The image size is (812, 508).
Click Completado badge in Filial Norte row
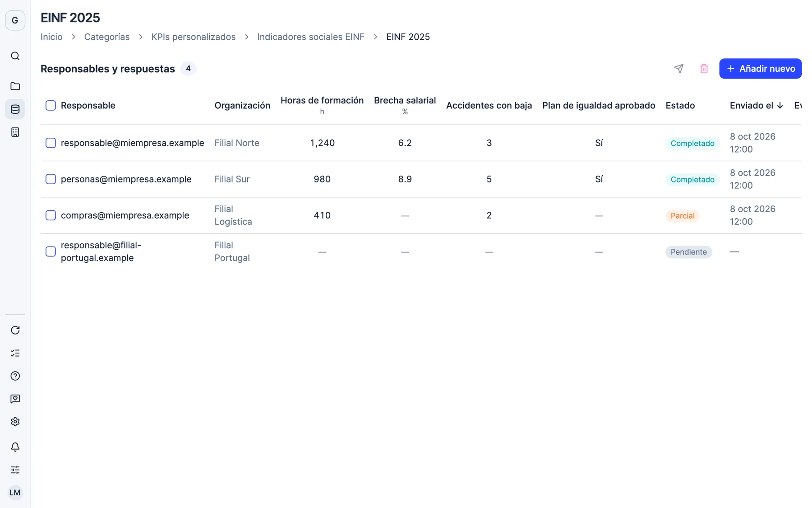[x=692, y=144]
